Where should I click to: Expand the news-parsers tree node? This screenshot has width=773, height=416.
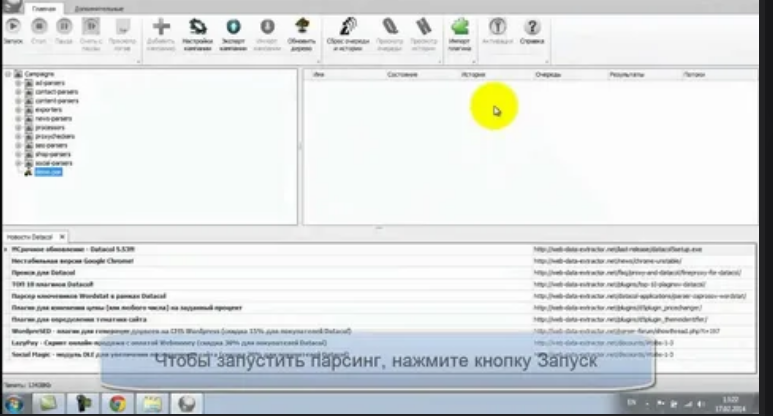tap(18, 118)
